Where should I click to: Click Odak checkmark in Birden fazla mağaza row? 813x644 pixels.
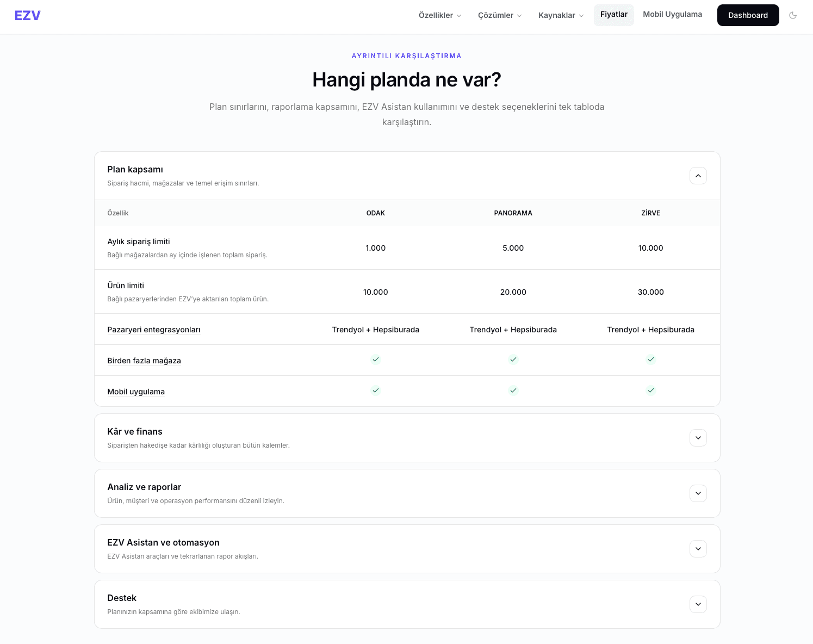click(x=376, y=360)
